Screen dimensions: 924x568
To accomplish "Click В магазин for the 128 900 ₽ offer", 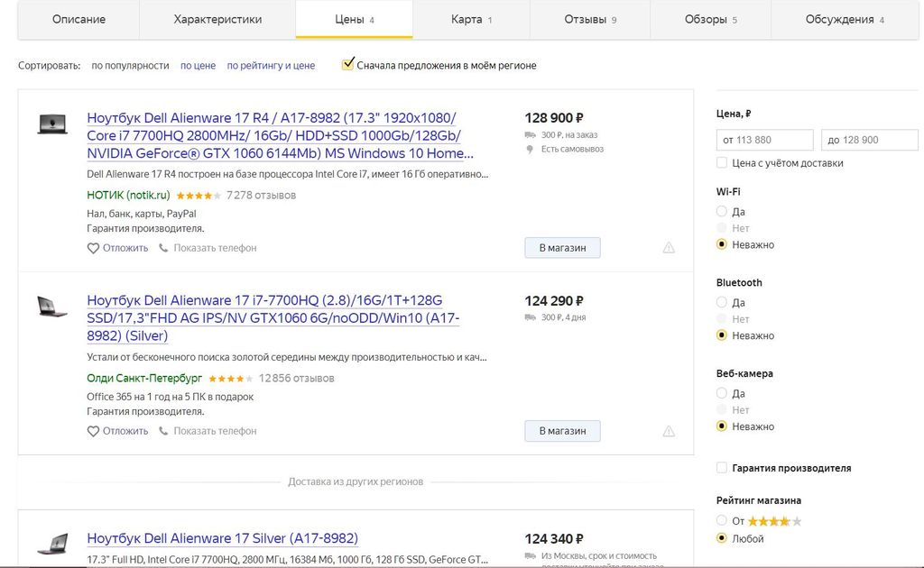I will pos(563,248).
